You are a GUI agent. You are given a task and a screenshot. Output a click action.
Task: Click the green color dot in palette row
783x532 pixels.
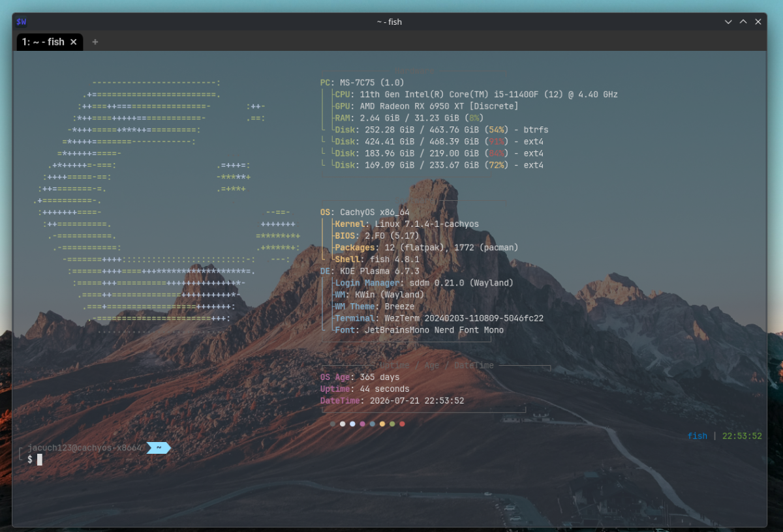click(392, 424)
